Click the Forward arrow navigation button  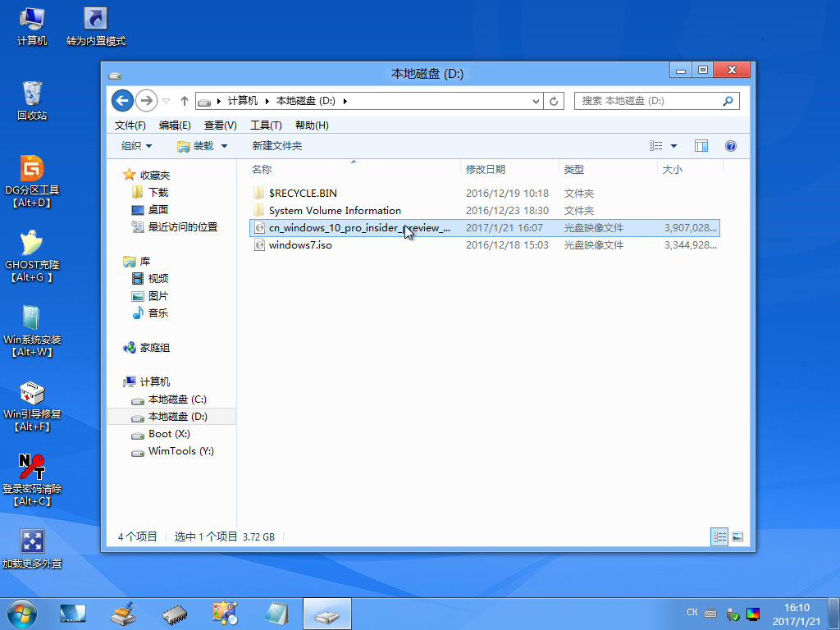pos(146,101)
